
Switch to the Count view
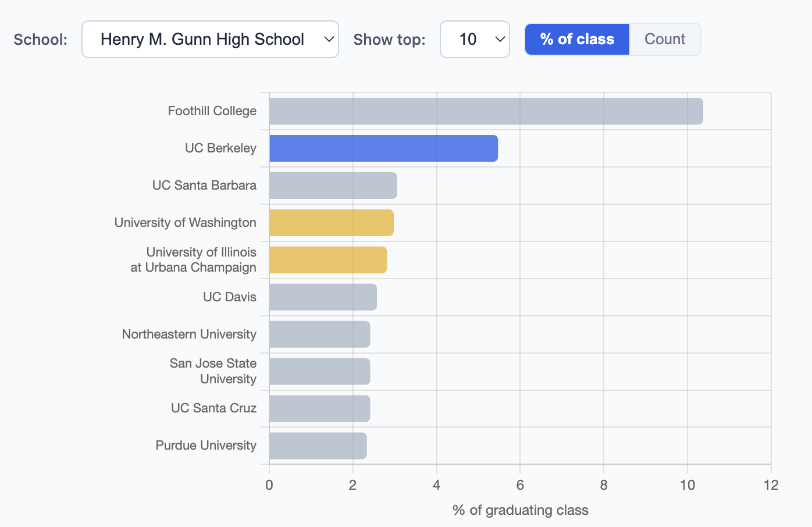pyautogui.click(x=664, y=39)
